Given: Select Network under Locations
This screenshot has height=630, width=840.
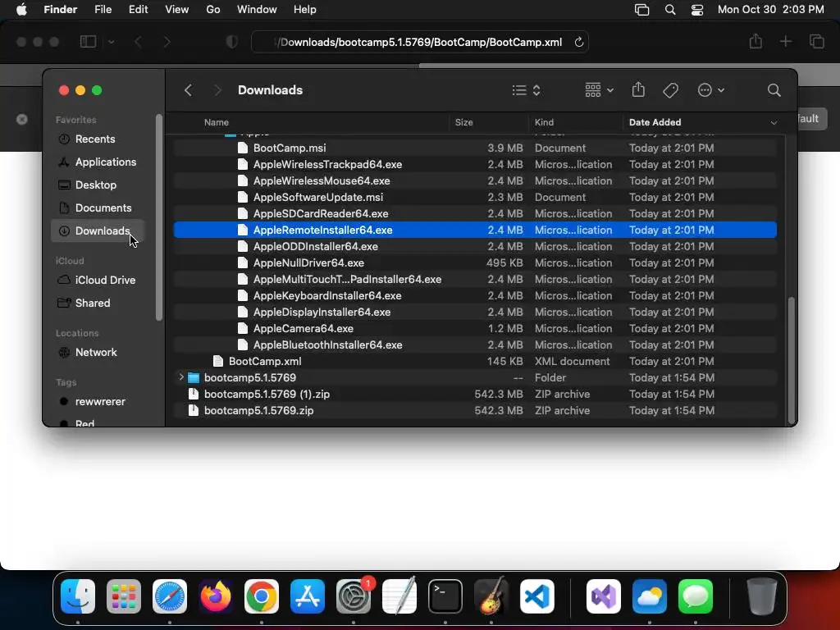Looking at the screenshot, I should tap(98, 353).
